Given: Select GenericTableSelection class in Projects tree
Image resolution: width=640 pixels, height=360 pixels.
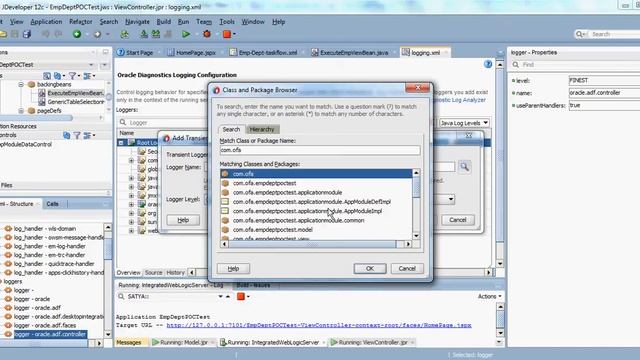Looking at the screenshot, I should pyautogui.click(x=76, y=102).
